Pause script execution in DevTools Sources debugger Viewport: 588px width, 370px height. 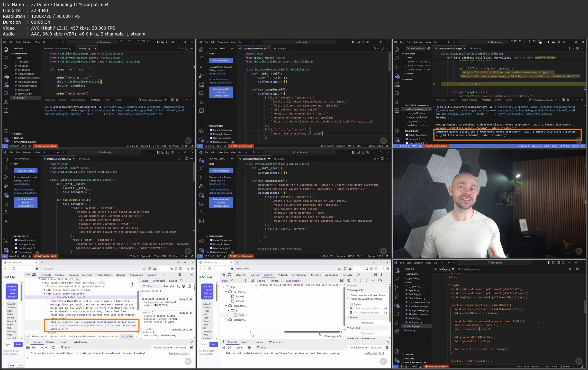[x=349, y=281]
